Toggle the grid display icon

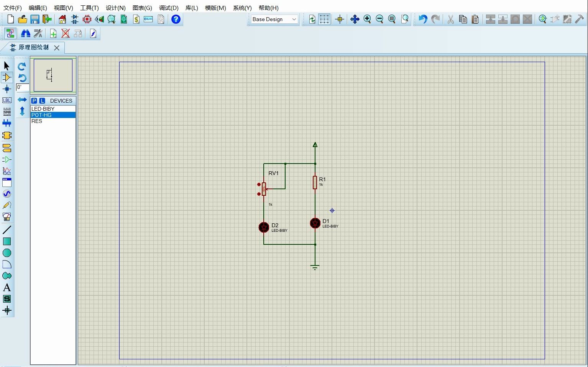(x=324, y=19)
